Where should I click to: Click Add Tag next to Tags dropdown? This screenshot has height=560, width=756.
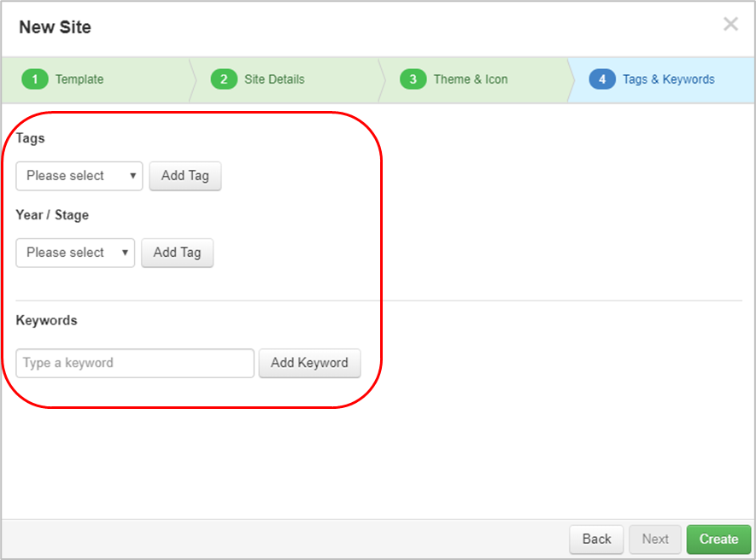pyautogui.click(x=185, y=176)
